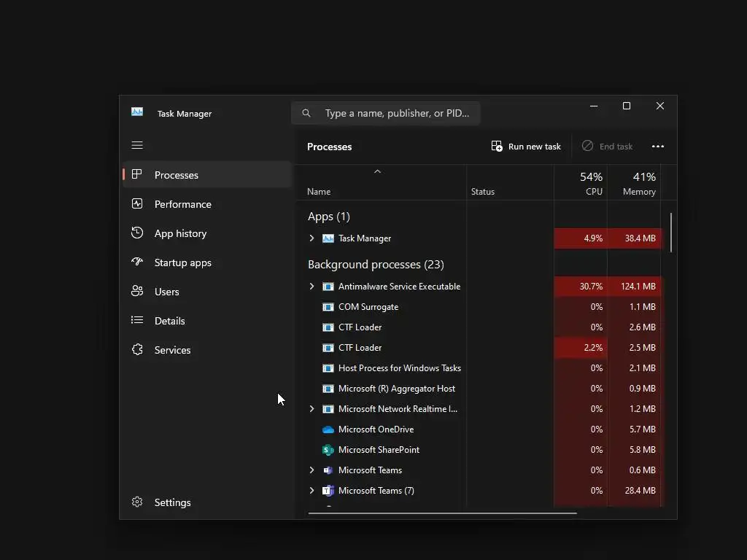Click the Details list icon
Viewport: 747px width, 560px height.
137,320
